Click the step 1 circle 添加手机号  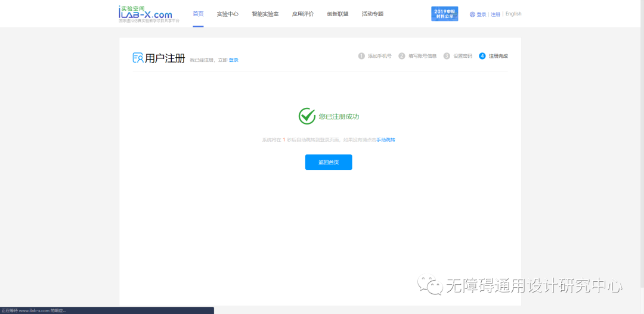pos(361,56)
